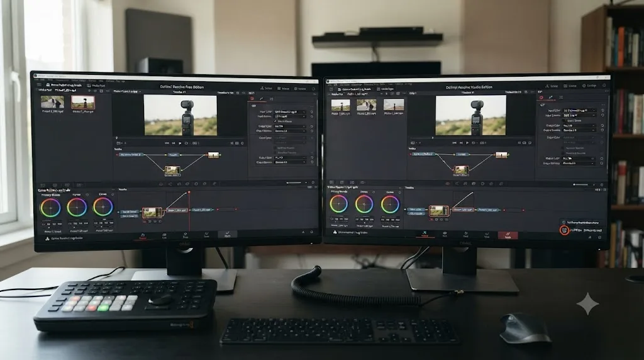The image size is (644, 360).
Task: Step back one frame in Studio Edition viewer
Action: pos(461,143)
